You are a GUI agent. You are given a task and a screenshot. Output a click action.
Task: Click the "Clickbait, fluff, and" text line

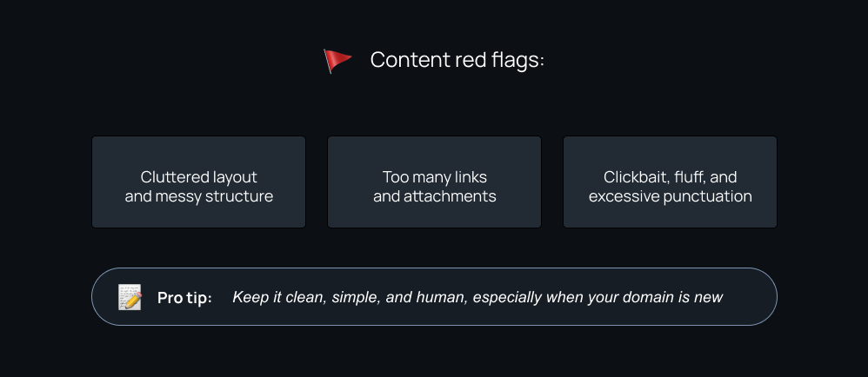(670, 177)
